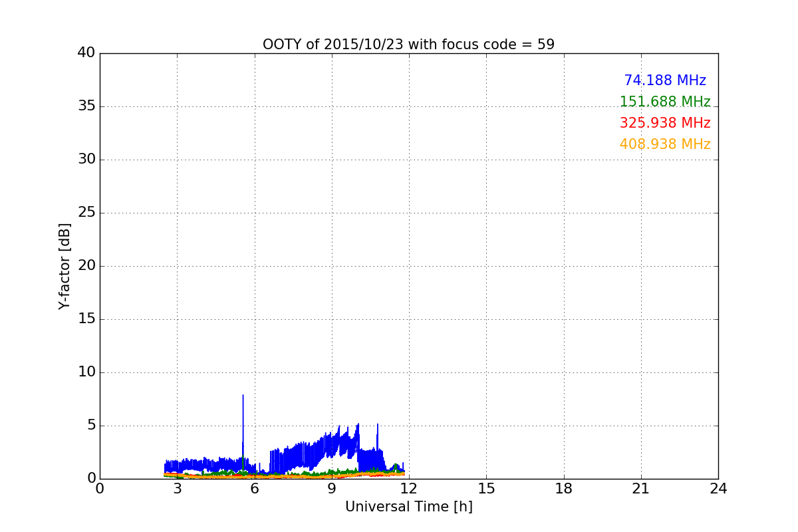Click the tall blue spike peak near 5.5 h

[243, 396]
